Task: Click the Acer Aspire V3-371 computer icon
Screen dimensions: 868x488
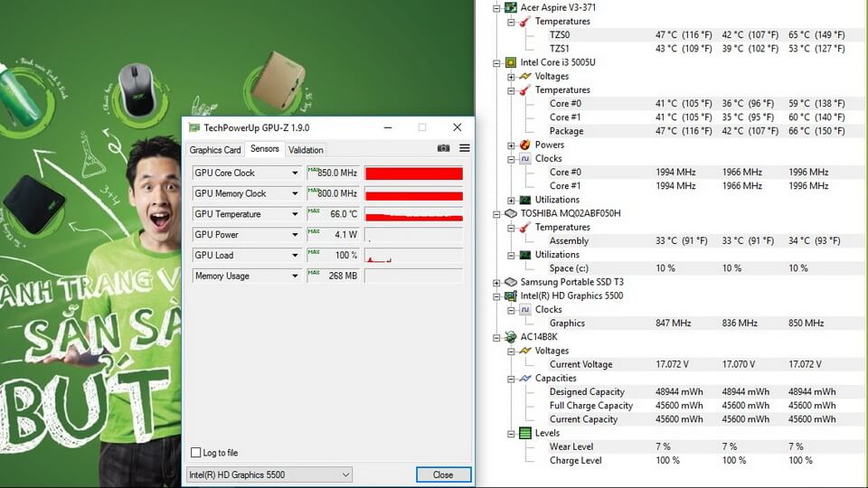Action: tap(510, 7)
